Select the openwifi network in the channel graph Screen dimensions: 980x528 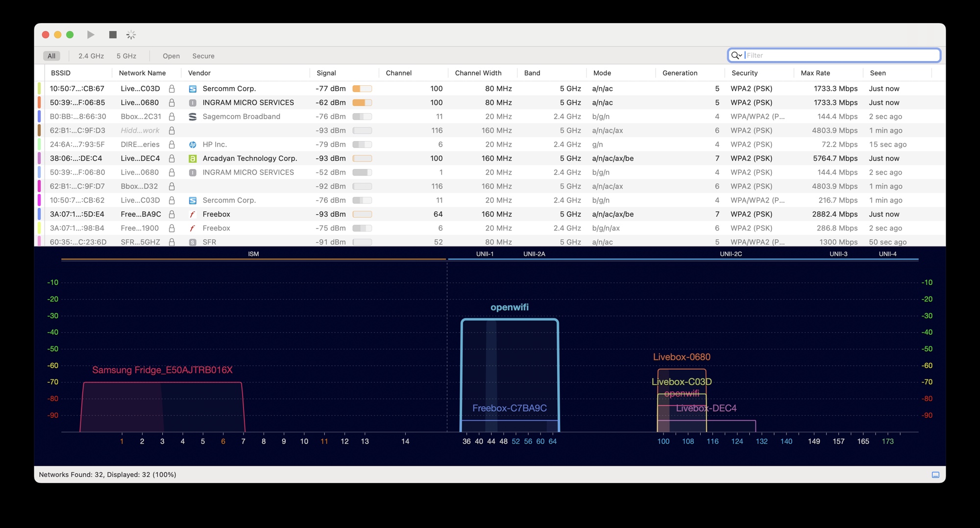click(x=509, y=307)
